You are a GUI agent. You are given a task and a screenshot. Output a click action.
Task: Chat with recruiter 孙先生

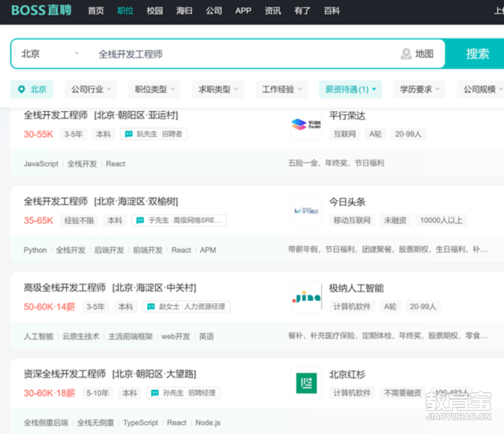click(183, 393)
